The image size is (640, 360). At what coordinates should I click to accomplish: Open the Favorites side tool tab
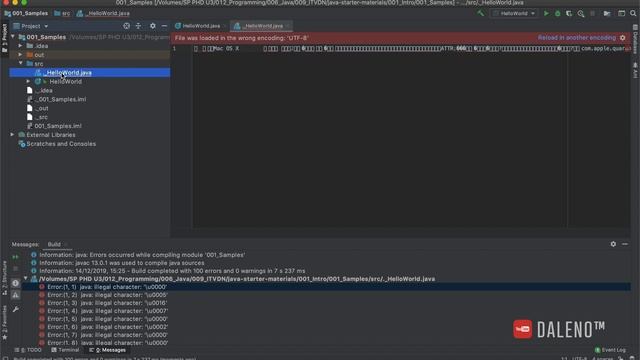point(4,322)
